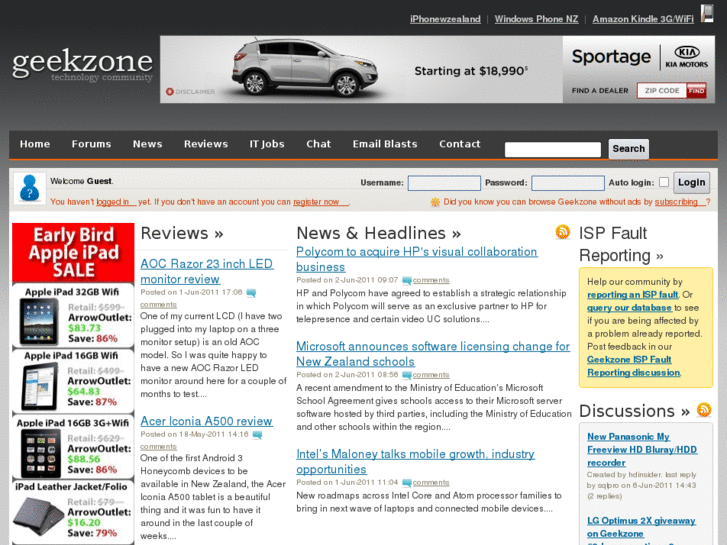
Task: Open Polycom to acquire HP's business article
Action: coord(417,259)
